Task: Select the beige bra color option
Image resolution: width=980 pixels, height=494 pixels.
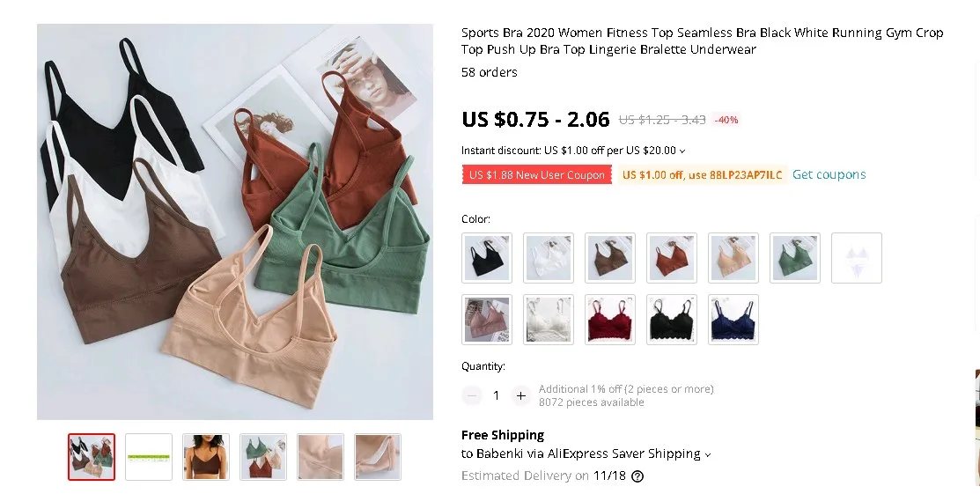Action: (x=733, y=258)
